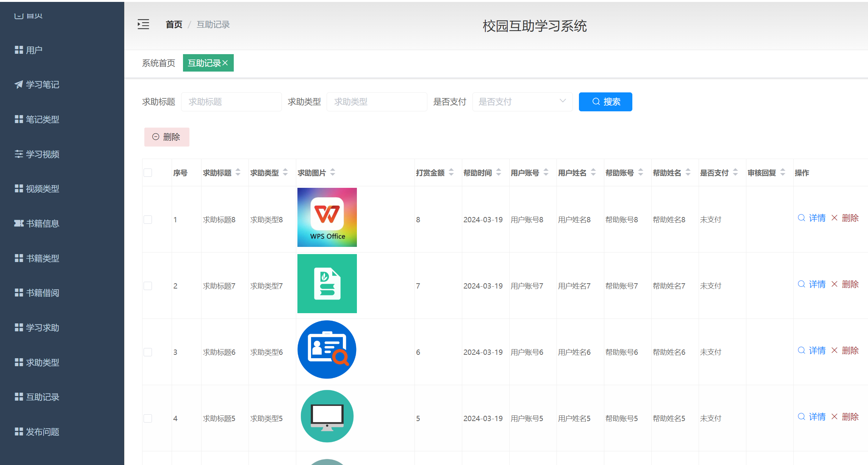Click 删除 for row 求助标题7
Image resolution: width=868 pixels, height=465 pixels.
click(x=845, y=284)
